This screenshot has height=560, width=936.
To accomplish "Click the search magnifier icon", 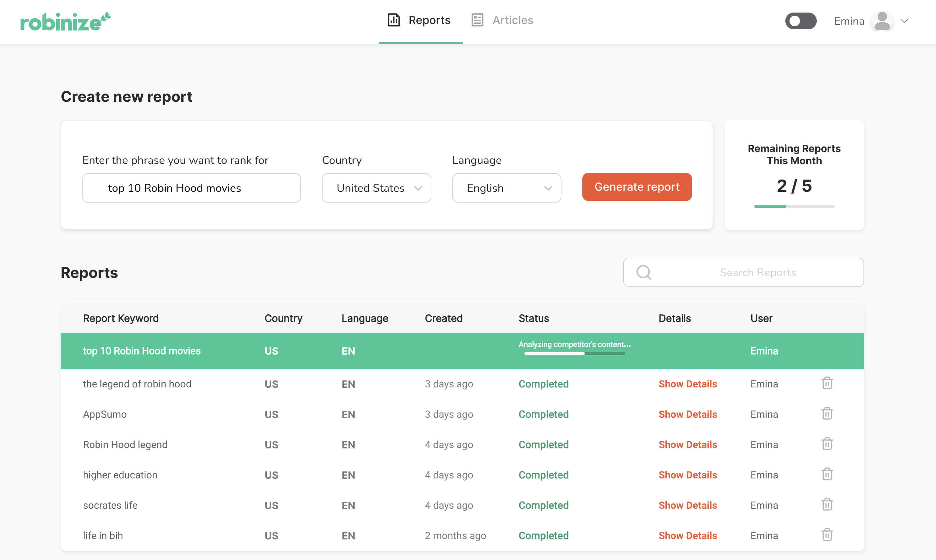I will pos(643,272).
